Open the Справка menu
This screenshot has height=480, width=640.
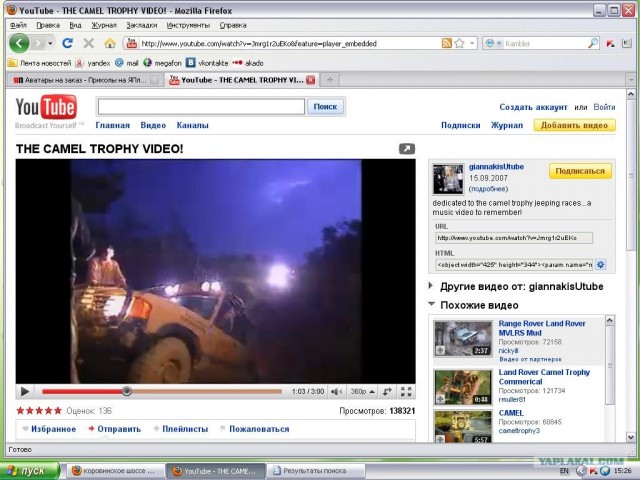click(233, 25)
